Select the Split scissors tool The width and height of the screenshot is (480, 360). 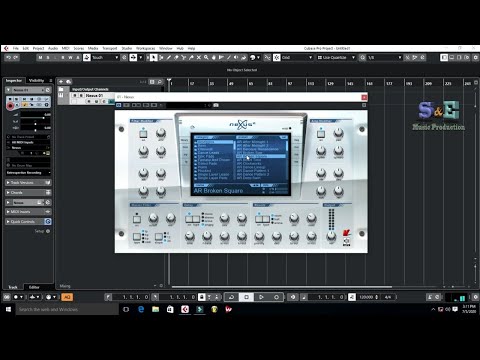[x=184, y=57]
